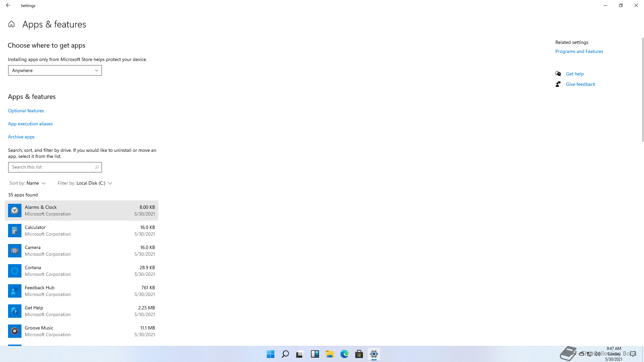Select the Camera app name
This screenshot has height=362, width=644.
(33, 247)
